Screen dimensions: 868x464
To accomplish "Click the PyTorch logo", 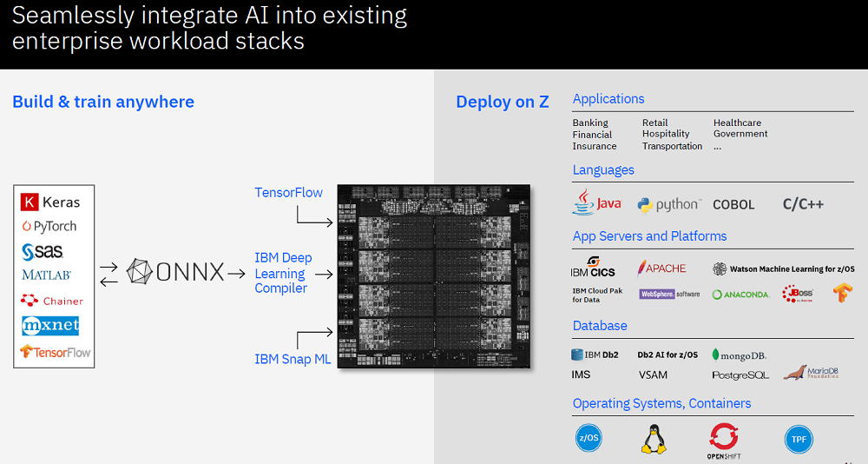I will pyautogui.click(x=49, y=226).
